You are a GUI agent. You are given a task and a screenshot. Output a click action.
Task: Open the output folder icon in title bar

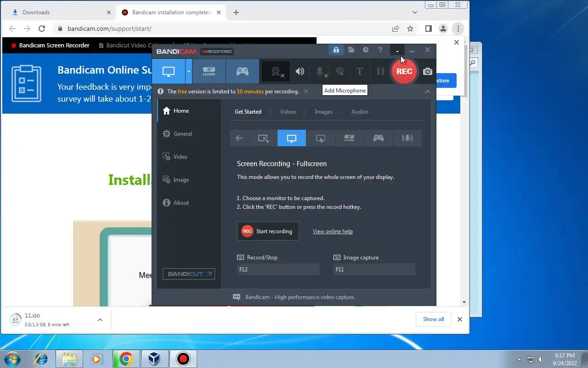351,50
